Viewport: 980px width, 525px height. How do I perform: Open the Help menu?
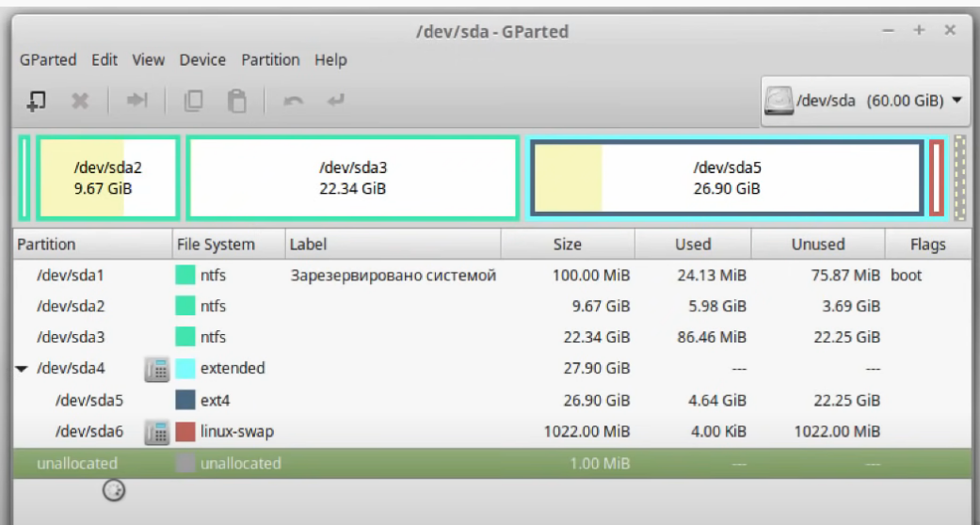330,60
